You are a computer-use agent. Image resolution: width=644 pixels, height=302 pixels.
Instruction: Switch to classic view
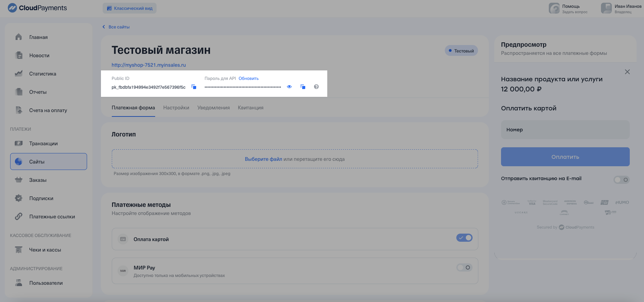click(x=129, y=8)
